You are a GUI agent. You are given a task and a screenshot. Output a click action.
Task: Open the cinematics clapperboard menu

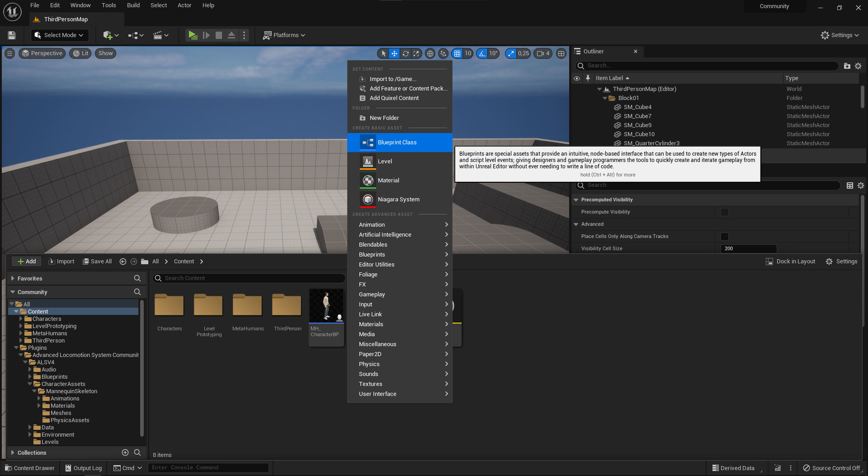[x=160, y=35]
